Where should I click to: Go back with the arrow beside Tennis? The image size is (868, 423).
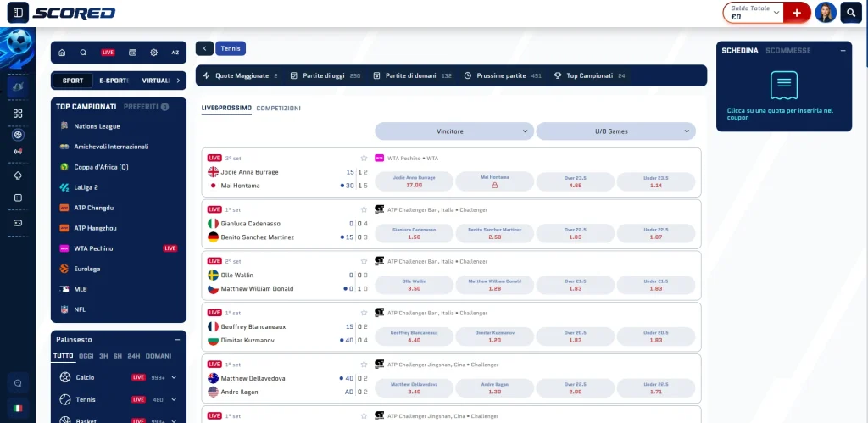pyautogui.click(x=204, y=48)
